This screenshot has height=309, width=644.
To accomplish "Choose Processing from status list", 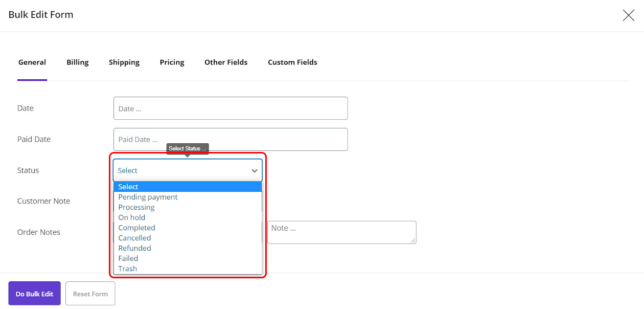I will pyautogui.click(x=136, y=207).
